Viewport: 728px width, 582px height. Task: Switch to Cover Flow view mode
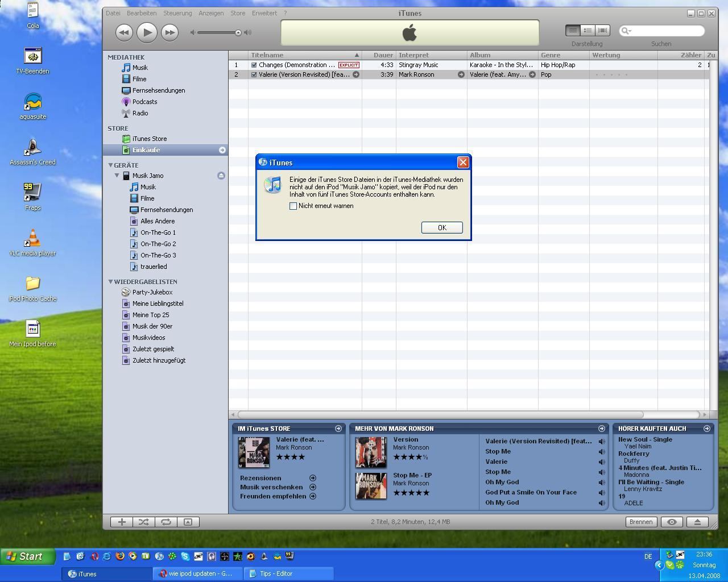click(x=603, y=31)
